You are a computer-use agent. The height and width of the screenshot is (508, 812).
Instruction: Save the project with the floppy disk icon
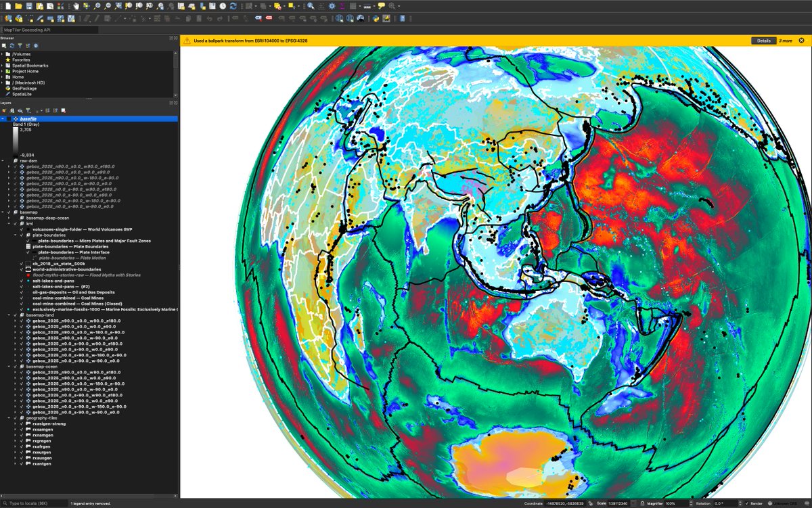click(x=29, y=5)
